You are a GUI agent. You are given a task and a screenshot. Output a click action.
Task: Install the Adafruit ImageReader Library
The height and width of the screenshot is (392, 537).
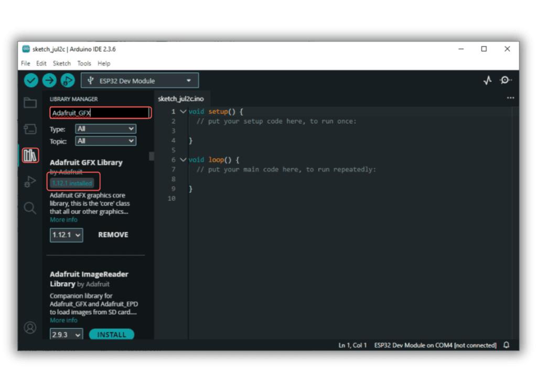coord(112,334)
